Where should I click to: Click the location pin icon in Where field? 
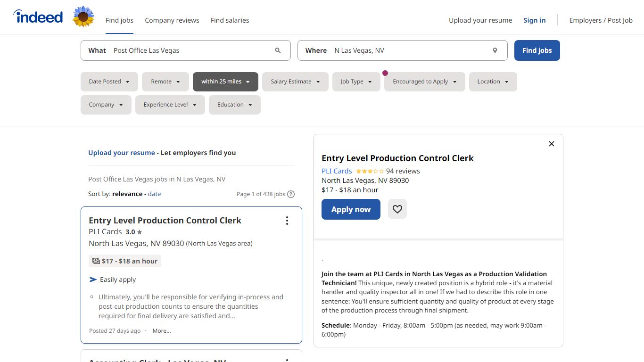pyautogui.click(x=495, y=50)
